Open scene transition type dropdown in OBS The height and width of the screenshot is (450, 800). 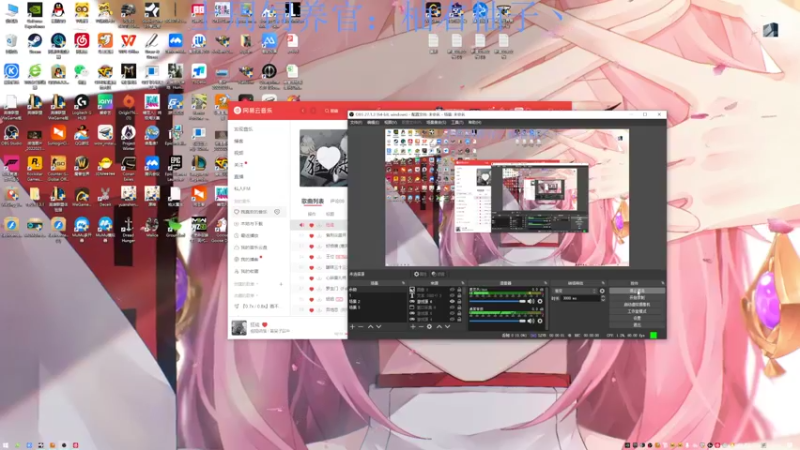point(575,291)
